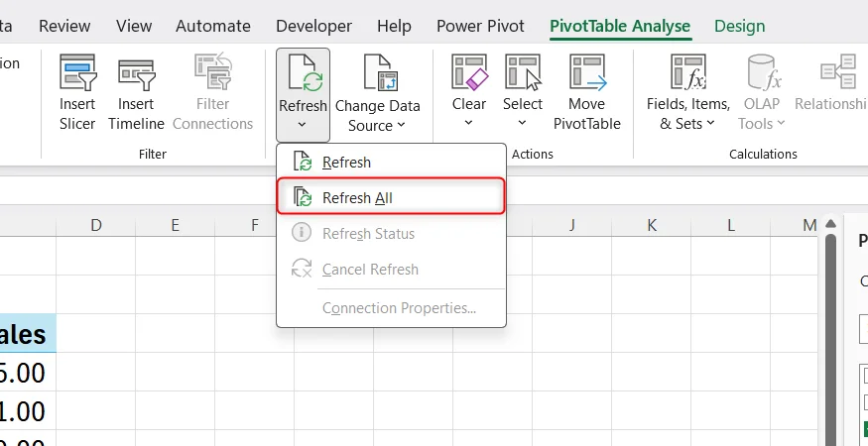868x446 pixels.
Task: Select the PivotTable Analyse tab
Action: pos(620,26)
